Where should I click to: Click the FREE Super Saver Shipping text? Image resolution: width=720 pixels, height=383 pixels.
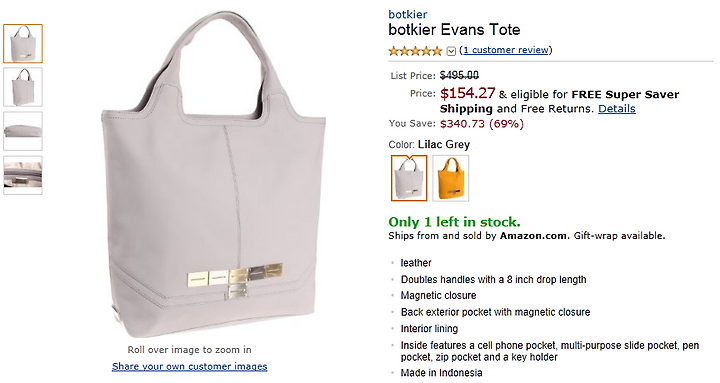coord(559,101)
